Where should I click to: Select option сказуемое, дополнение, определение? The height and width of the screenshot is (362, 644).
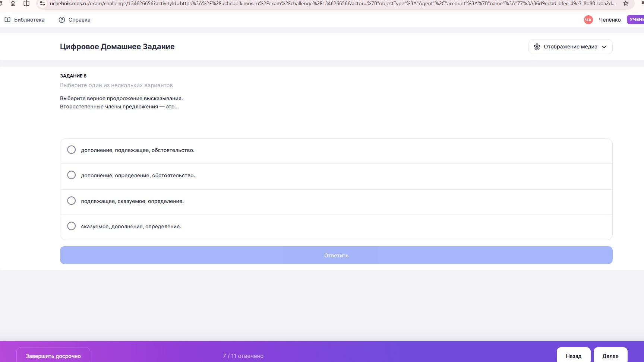[x=336, y=227]
